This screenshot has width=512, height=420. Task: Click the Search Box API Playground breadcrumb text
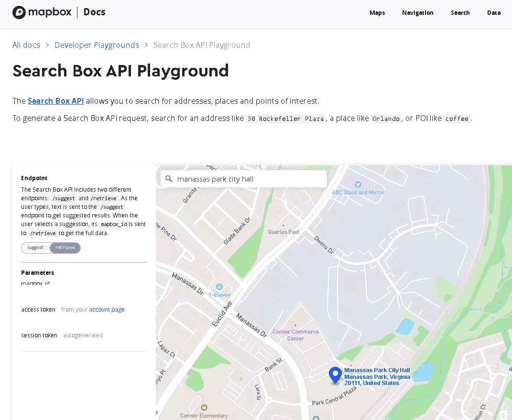[201, 45]
